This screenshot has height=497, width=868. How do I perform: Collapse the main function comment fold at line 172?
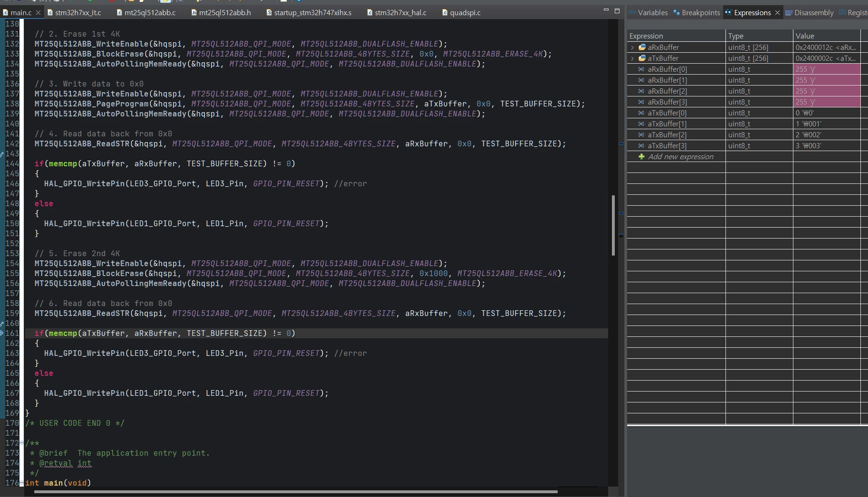pos(21,443)
